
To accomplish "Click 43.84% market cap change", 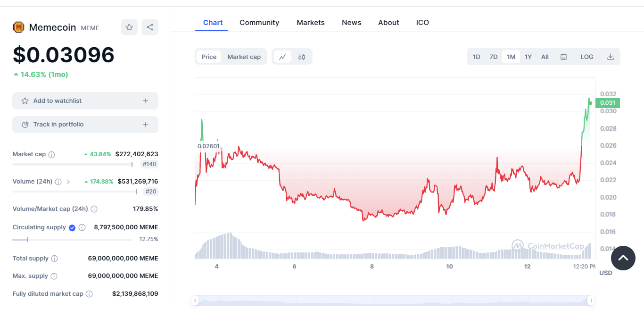I will [x=98, y=154].
